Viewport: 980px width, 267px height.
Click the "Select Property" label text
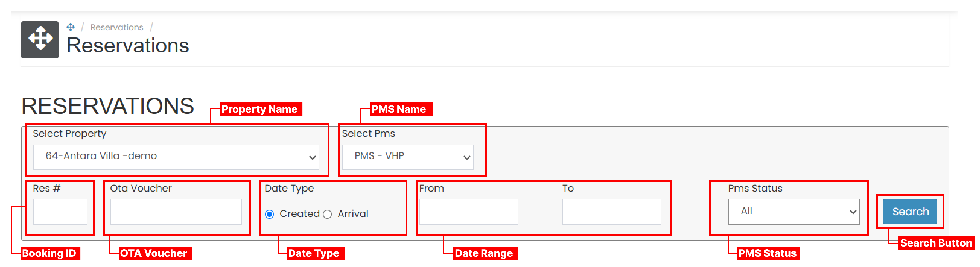point(70,134)
